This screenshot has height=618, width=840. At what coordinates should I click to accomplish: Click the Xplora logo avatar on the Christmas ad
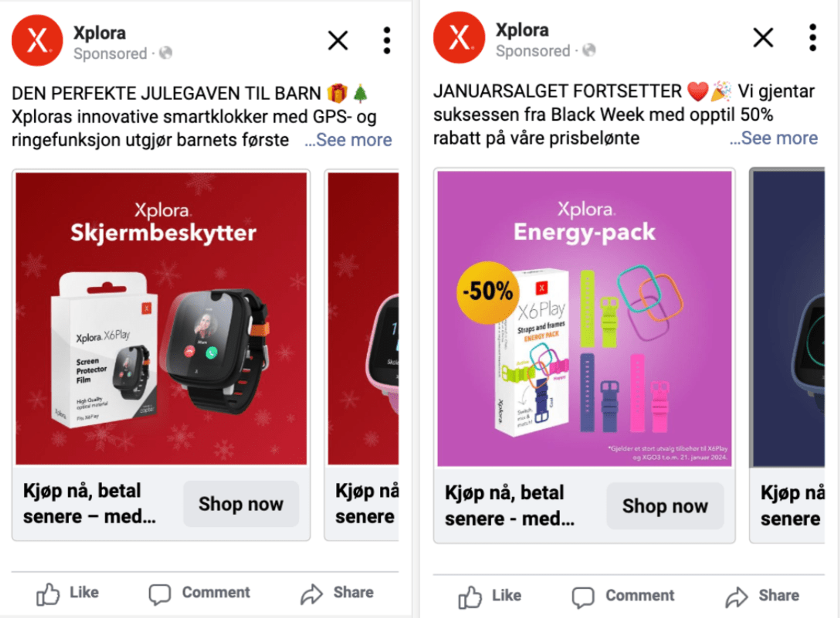[37, 40]
